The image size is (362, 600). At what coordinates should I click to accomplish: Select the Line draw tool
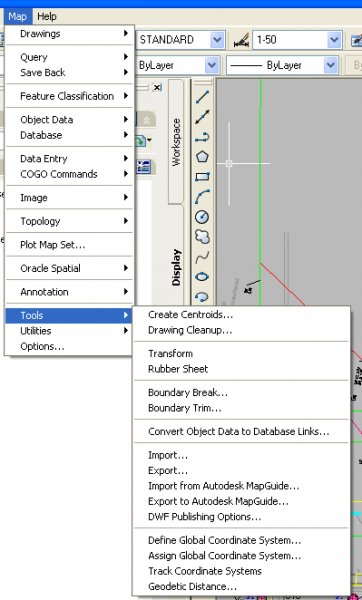tap(202, 97)
